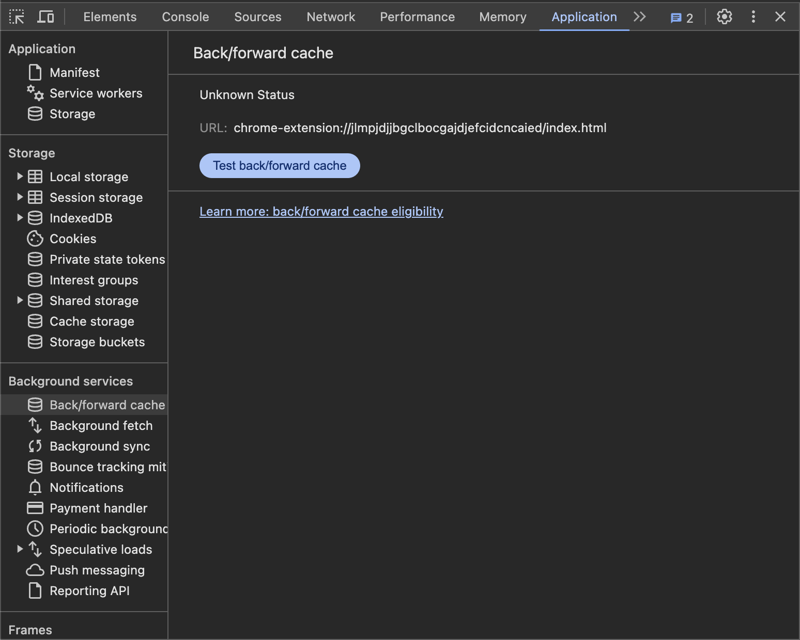Select the Manifest text label
This screenshot has width=800, height=640.
pyautogui.click(x=74, y=72)
